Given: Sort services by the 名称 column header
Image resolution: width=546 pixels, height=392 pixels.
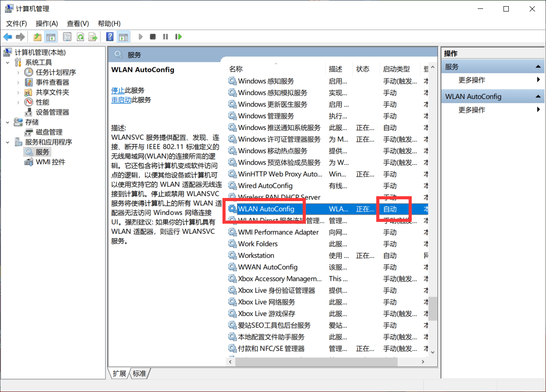Looking at the screenshot, I should [x=235, y=69].
